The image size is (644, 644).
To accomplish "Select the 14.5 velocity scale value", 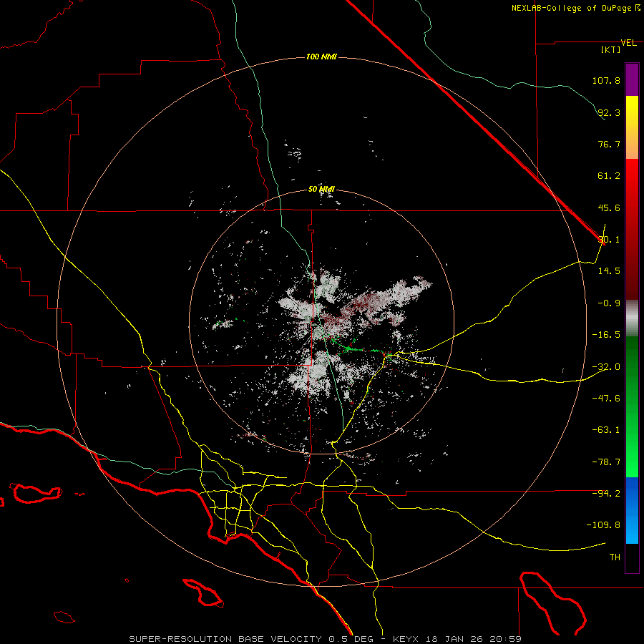I will [609, 271].
